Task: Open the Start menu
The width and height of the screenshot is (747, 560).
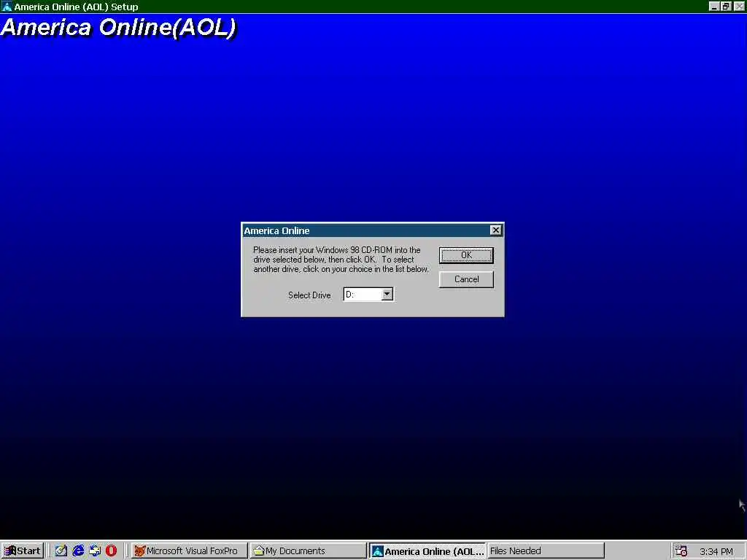Action: pos(23,551)
